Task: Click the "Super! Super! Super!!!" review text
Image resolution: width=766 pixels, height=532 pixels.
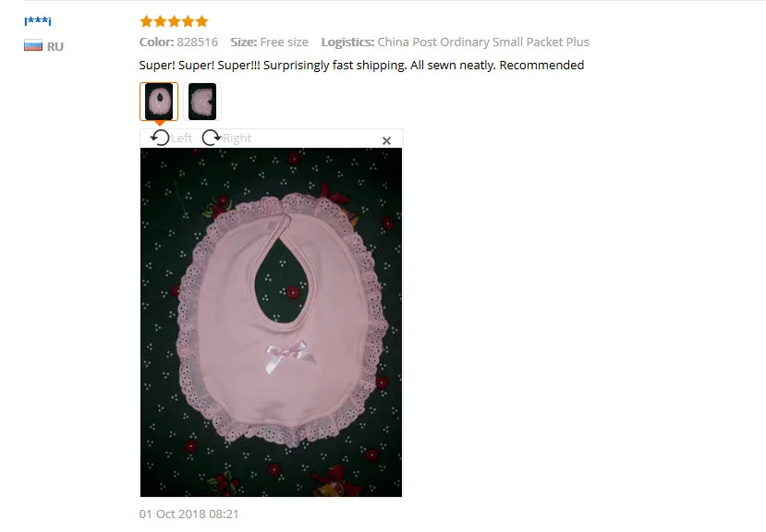Action: point(200,65)
